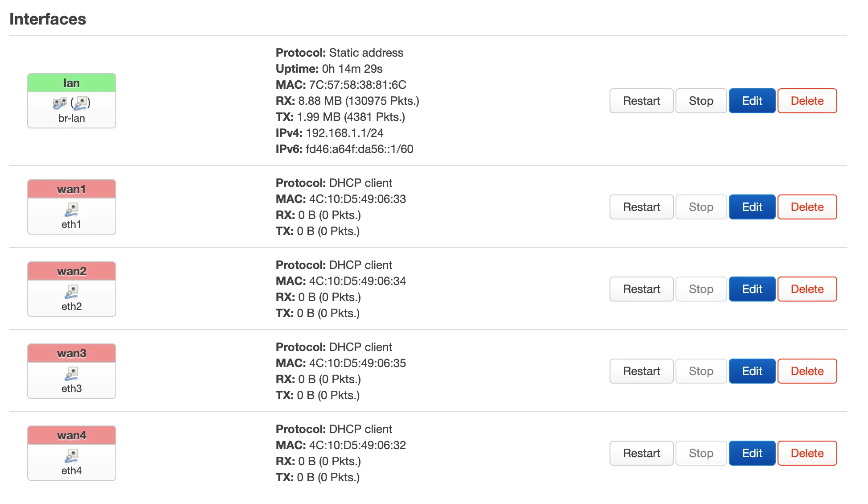Click the eth2 port icon under wan2
Viewport: 868px width, 504px height.
pyautogui.click(x=71, y=291)
